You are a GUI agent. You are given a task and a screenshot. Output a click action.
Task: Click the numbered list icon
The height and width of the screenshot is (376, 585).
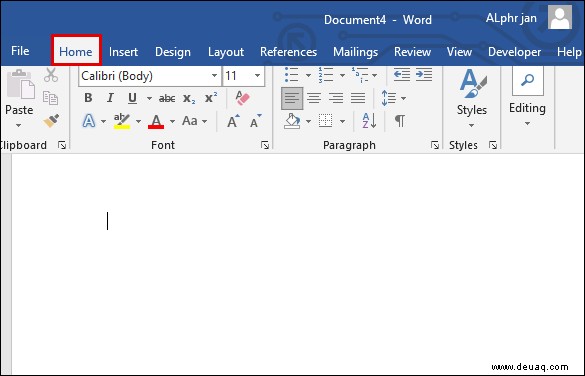tap(326, 75)
